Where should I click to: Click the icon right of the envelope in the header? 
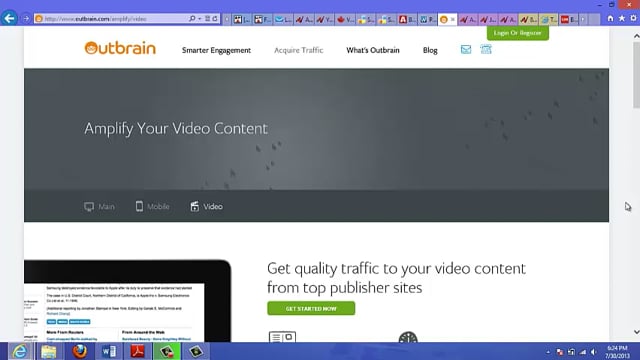point(486,49)
